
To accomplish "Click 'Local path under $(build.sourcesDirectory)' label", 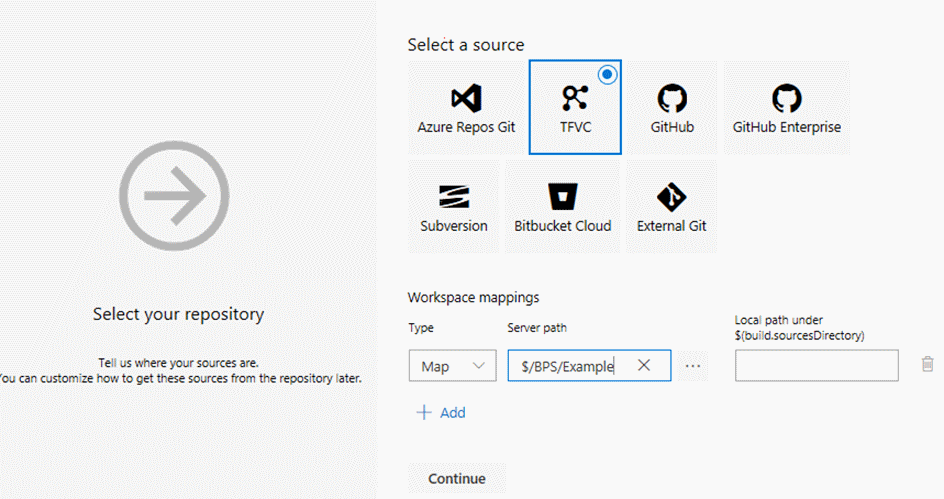I will (x=800, y=327).
